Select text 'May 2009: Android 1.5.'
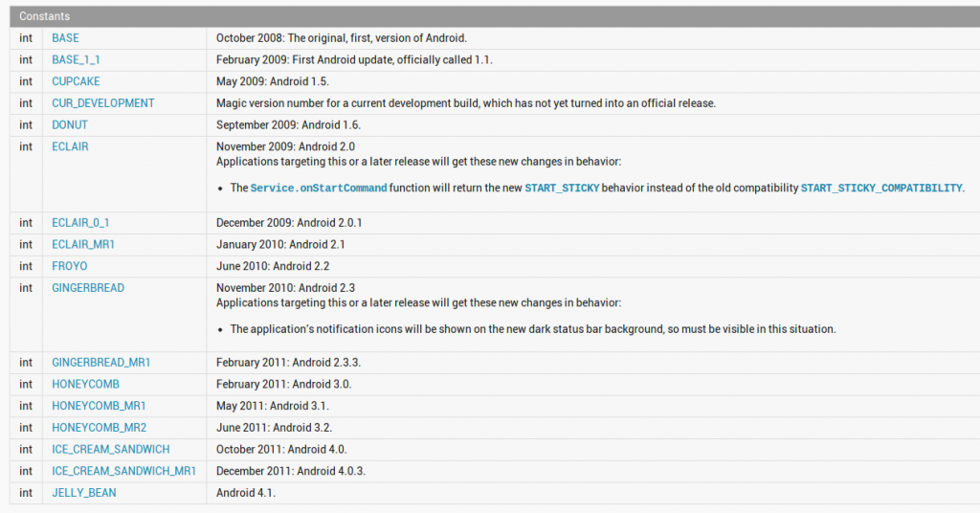 click(273, 81)
